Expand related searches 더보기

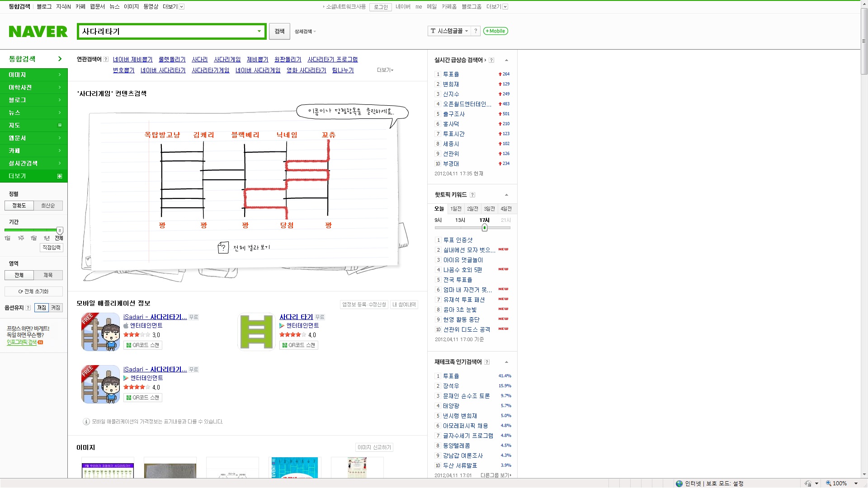385,70
